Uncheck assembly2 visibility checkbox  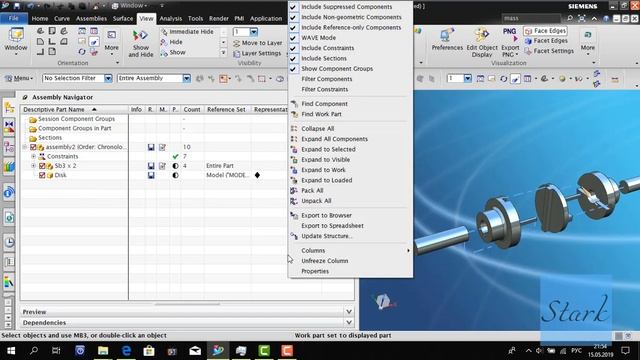[33, 147]
